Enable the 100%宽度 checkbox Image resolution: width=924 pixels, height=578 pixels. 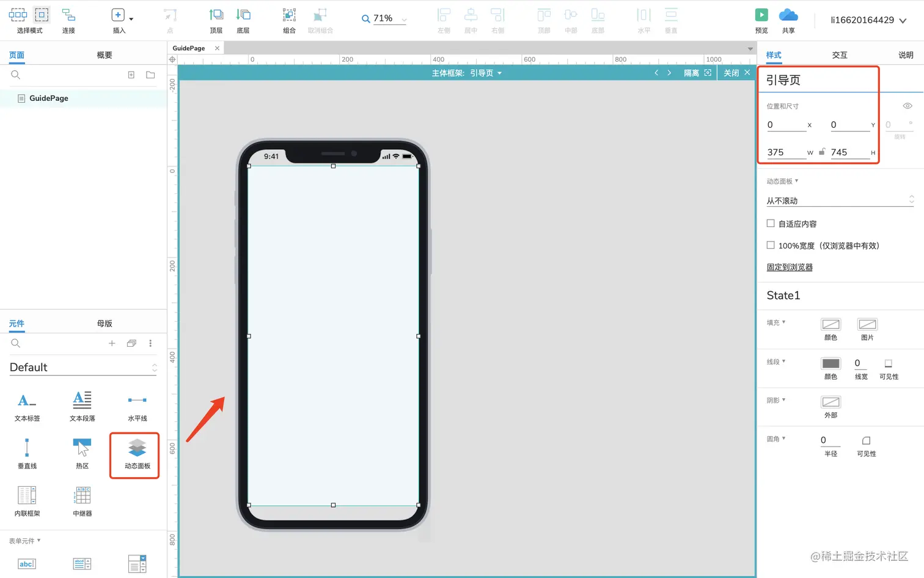(x=771, y=245)
